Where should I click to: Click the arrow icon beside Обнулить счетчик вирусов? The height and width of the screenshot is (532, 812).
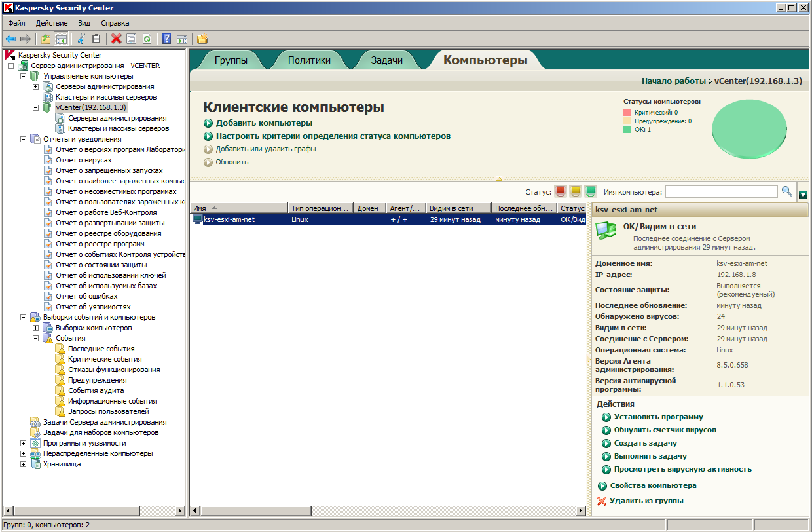click(x=606, y=430)
